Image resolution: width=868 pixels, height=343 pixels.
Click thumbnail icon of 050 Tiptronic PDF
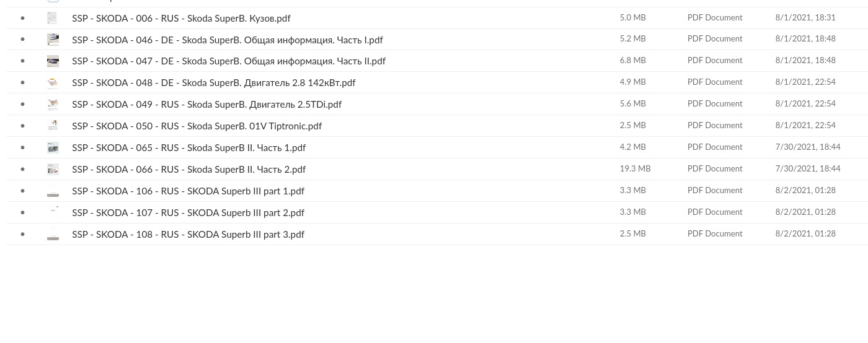(53, 126)
